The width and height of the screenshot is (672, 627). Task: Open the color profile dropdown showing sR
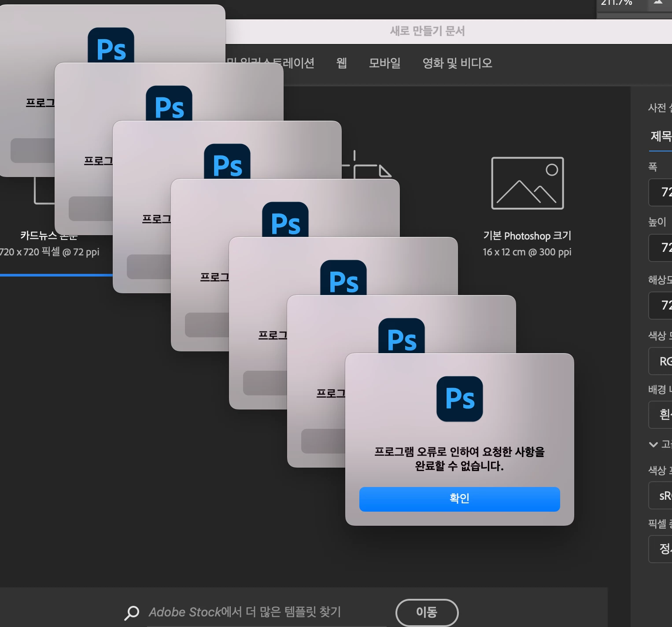click(661, 495)
